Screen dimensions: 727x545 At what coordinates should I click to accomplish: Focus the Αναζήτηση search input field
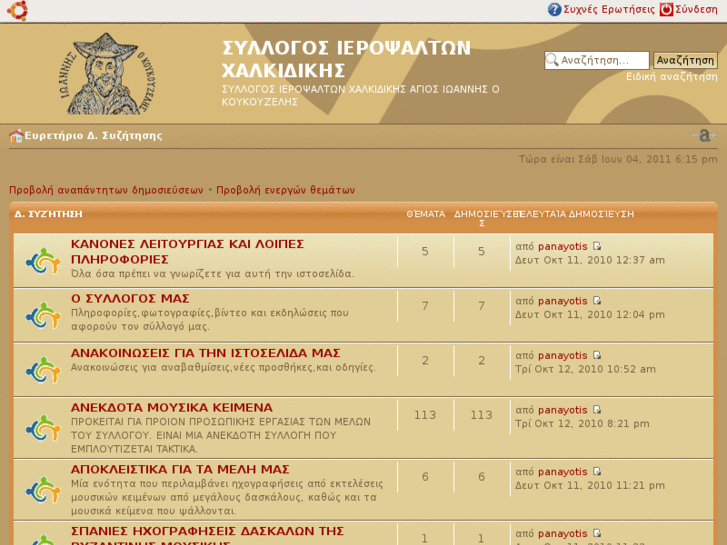597,60
